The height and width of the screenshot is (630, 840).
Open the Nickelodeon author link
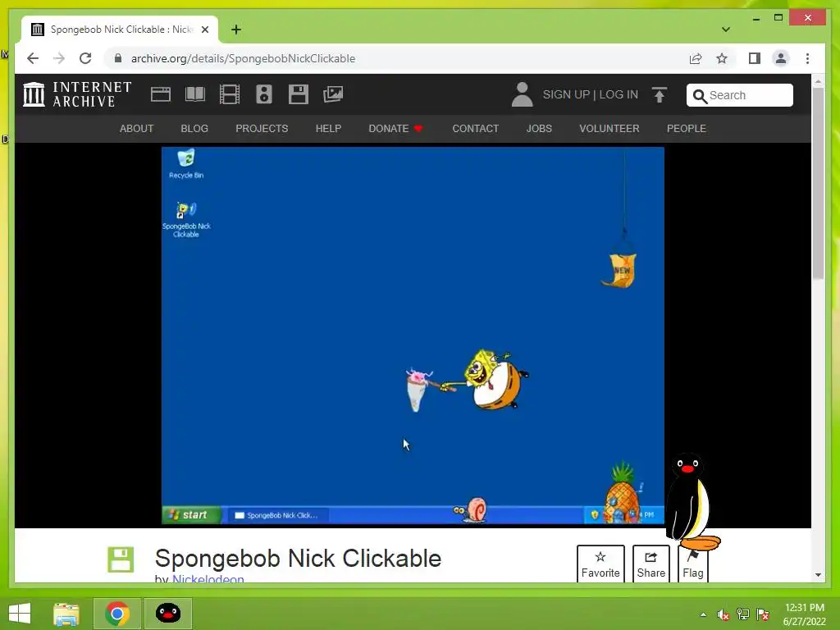coord(208,579)
